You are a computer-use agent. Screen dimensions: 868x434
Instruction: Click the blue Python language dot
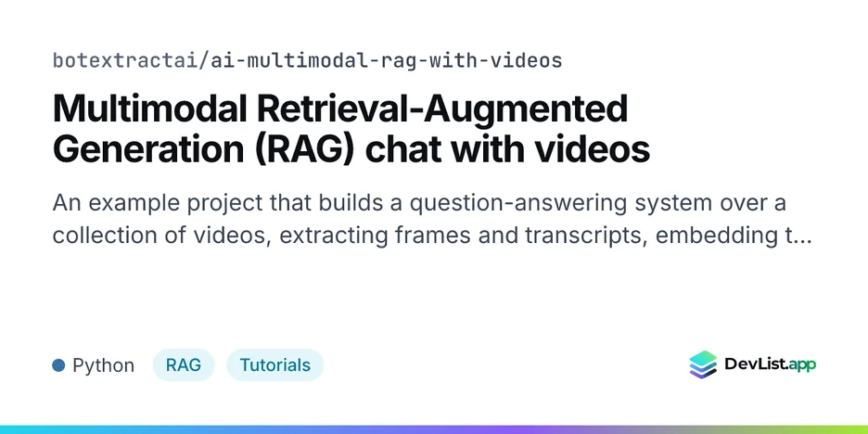58,365
